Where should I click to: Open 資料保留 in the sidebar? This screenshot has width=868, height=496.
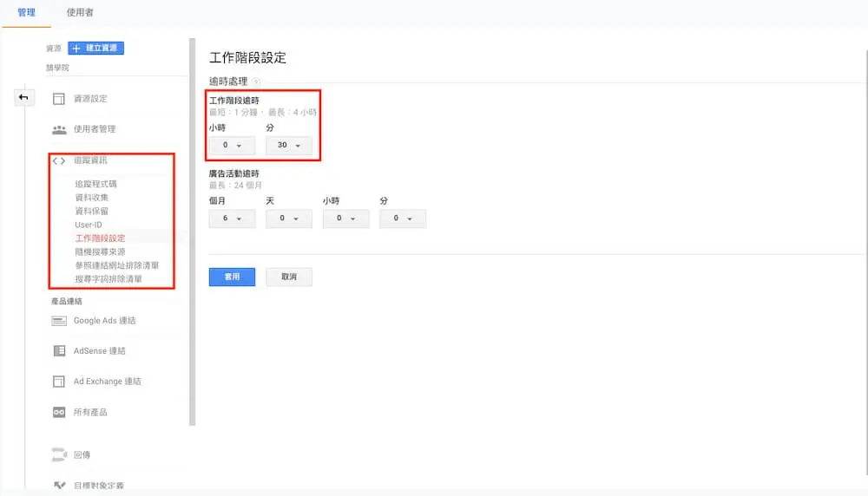(92, 212)
